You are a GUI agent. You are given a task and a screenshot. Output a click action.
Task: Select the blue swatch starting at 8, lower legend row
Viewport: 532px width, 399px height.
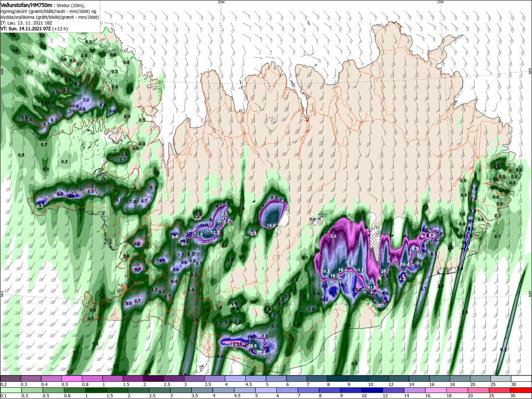coord(331,390)
